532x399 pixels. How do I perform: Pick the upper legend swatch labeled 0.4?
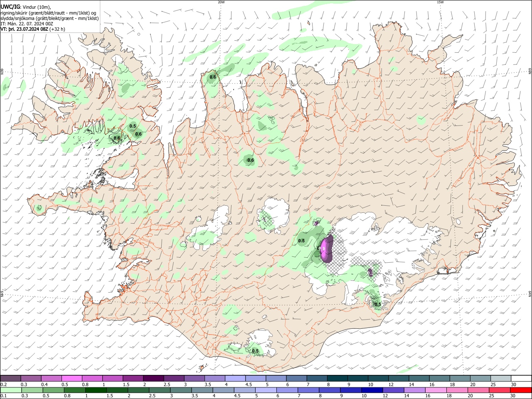51,378
